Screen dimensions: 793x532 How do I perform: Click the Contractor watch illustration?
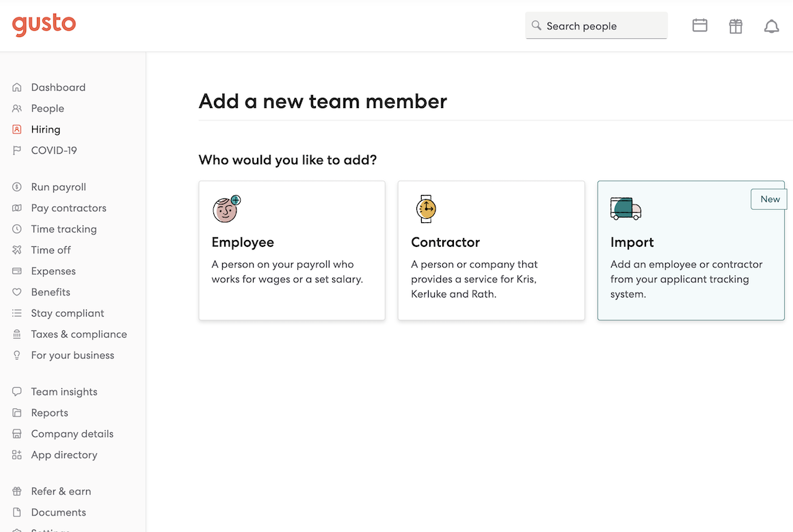tap(427, 209)
